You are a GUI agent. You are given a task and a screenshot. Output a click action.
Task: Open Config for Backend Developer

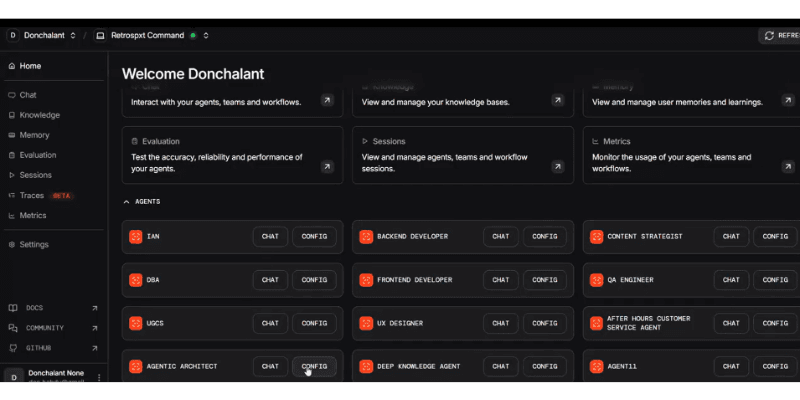click(x=545, y=237)
